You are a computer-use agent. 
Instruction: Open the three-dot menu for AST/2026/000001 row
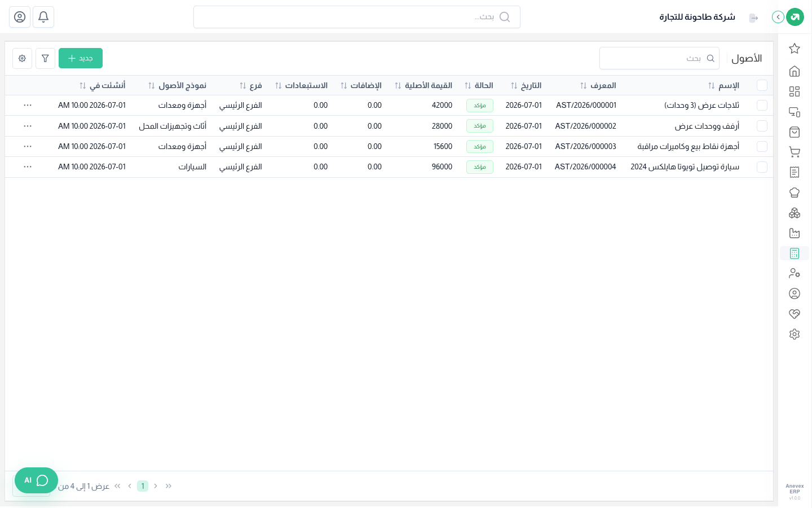coord(28,106)
